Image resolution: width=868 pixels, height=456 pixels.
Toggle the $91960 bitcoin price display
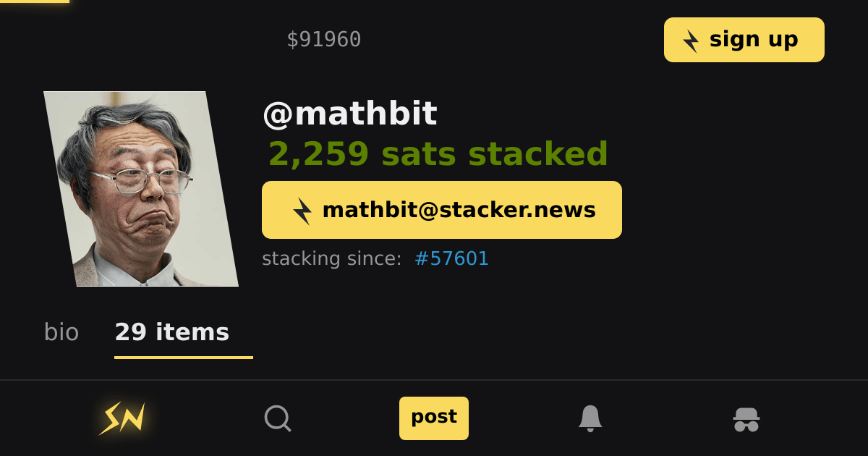(324, 40)
